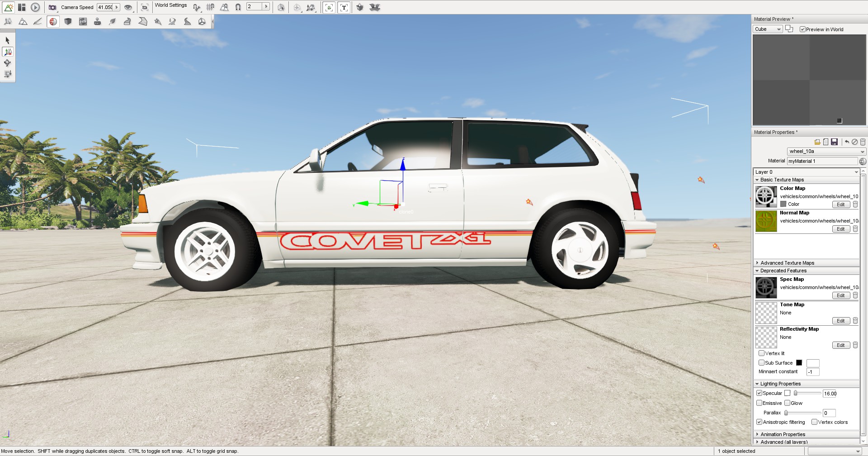Open the World Editor icon
The width and height of the screenshot is (868, 456).
8,7
